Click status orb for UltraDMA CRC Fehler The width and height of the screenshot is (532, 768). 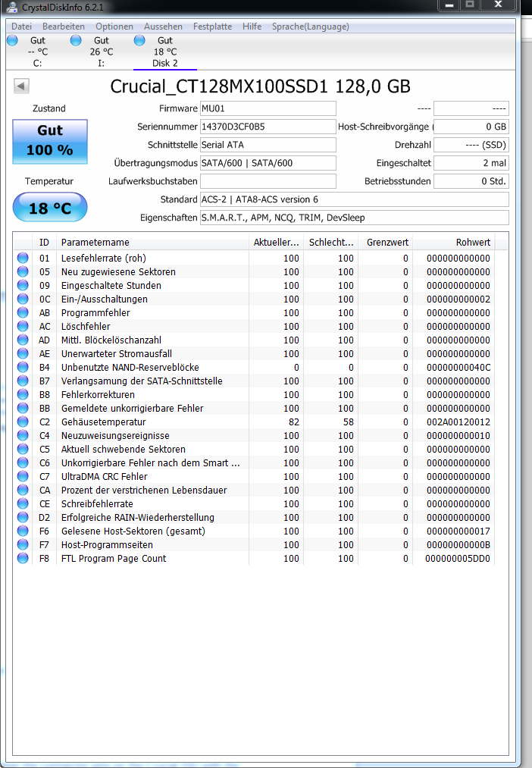(x=23, y=477)
